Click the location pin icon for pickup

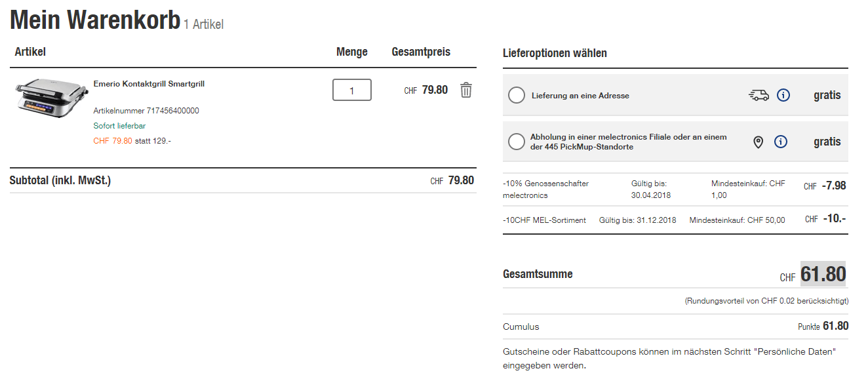[x=758, y=142]
